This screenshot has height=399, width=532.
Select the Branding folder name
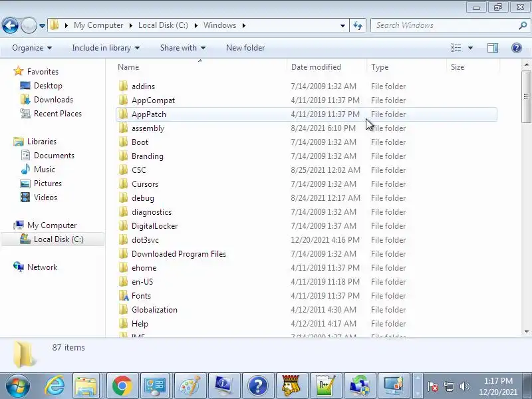(x=148, y=156)
